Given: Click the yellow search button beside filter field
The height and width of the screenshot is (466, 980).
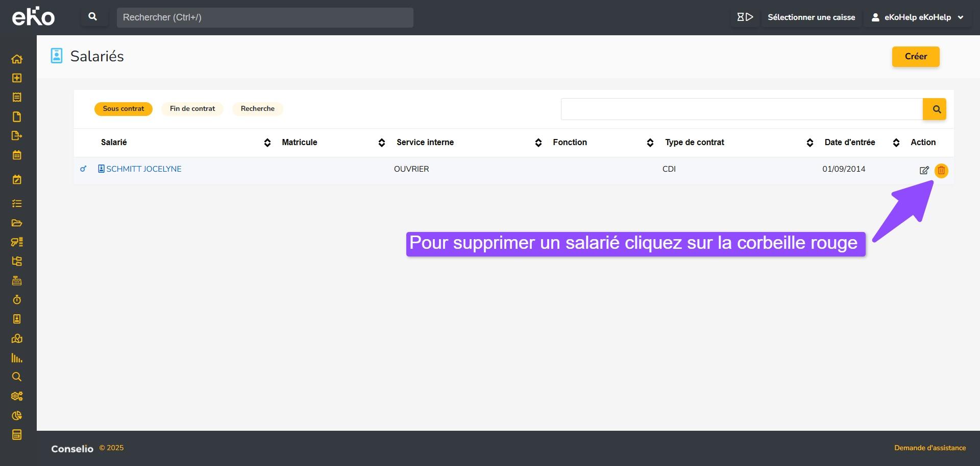Looking at the screenshot, I should click(x=934, y=109).
